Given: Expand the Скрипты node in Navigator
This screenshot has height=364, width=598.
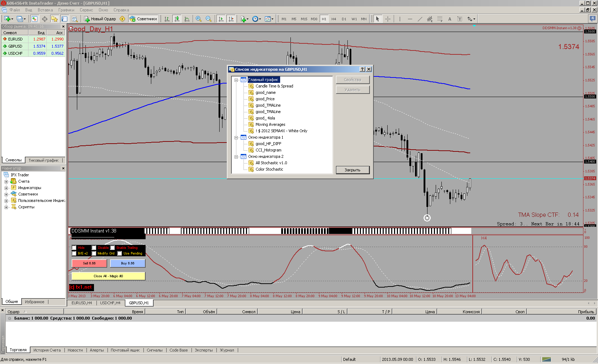Looking at the screenshot, I should click(x=6, y=207).
